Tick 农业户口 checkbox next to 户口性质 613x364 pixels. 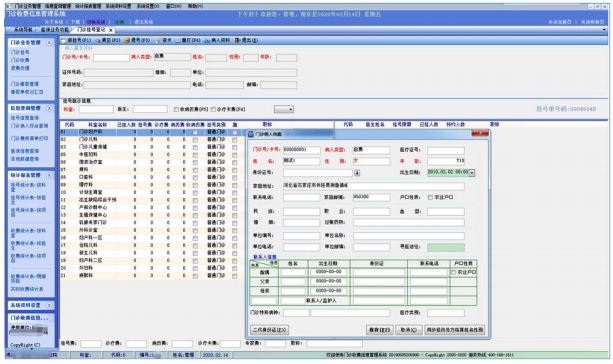coord(430,197)
